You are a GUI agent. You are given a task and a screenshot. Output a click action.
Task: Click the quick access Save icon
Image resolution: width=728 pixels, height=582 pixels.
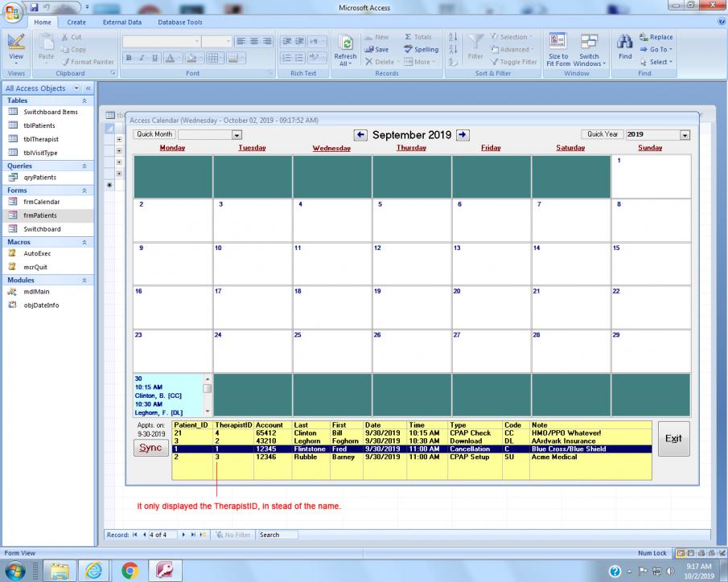coord(34,7)
